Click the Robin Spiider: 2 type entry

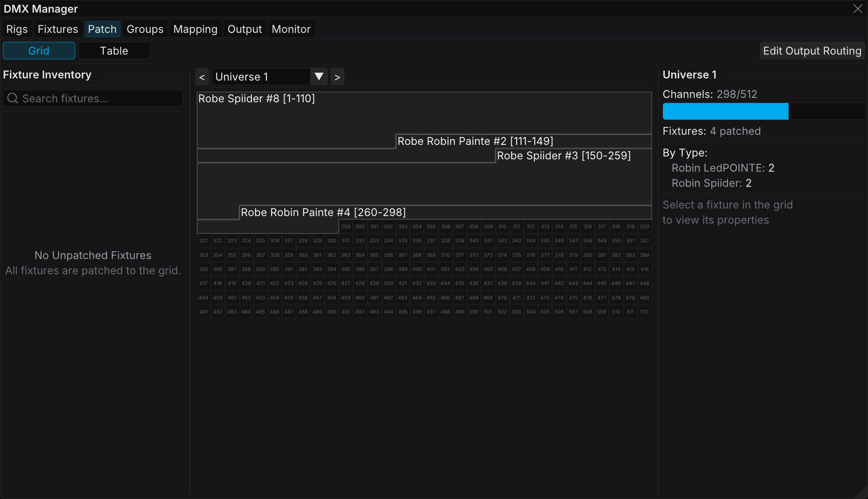pyautogui.click(x=712, y=183)
